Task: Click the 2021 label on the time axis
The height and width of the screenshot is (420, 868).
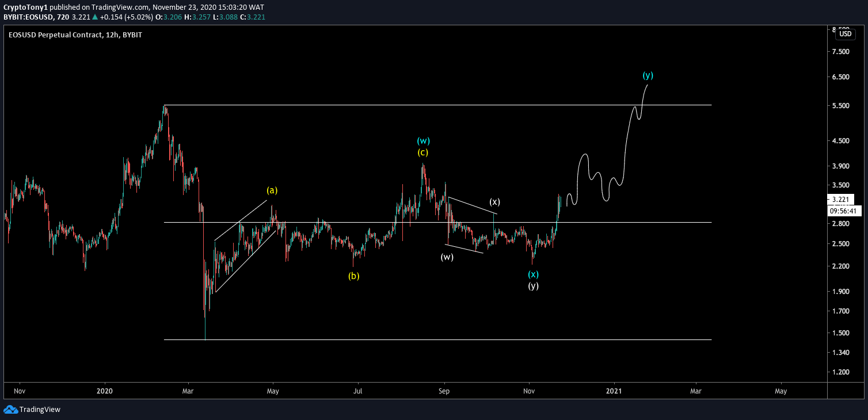Action: 614,391
